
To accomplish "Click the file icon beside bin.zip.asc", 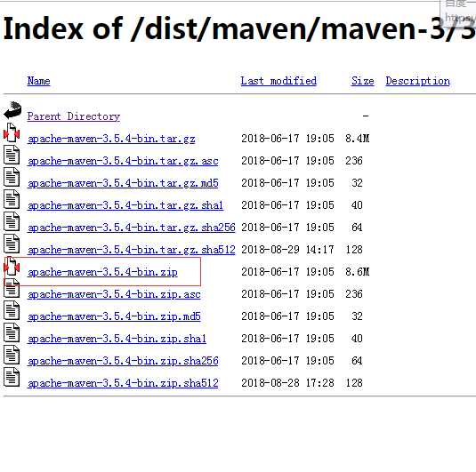I will (12, 288).
